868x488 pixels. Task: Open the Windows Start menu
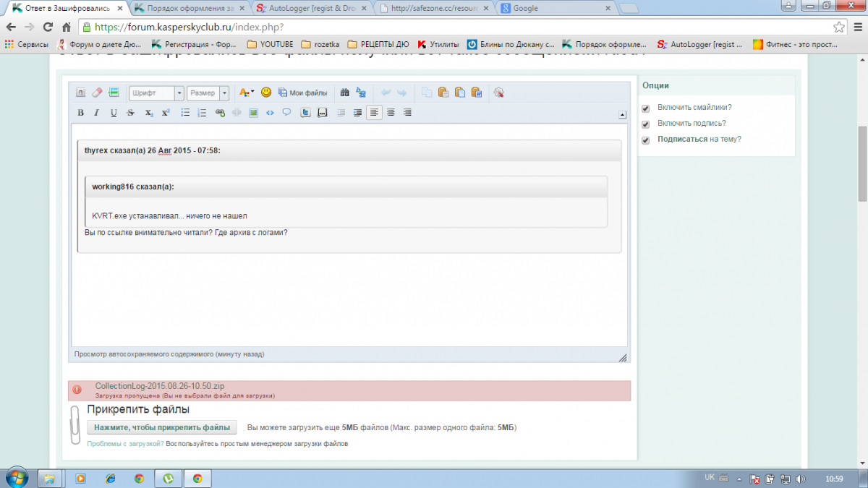[x=16, y=478]
